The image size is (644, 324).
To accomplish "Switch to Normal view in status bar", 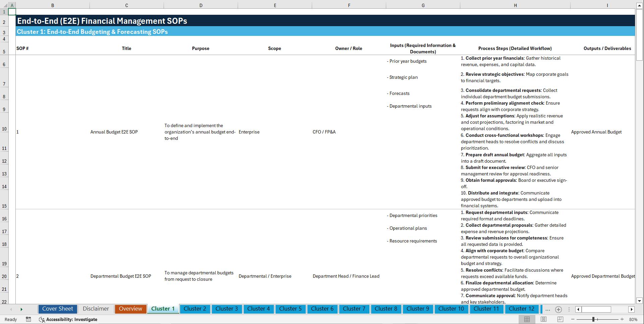I will coord(527,319).
